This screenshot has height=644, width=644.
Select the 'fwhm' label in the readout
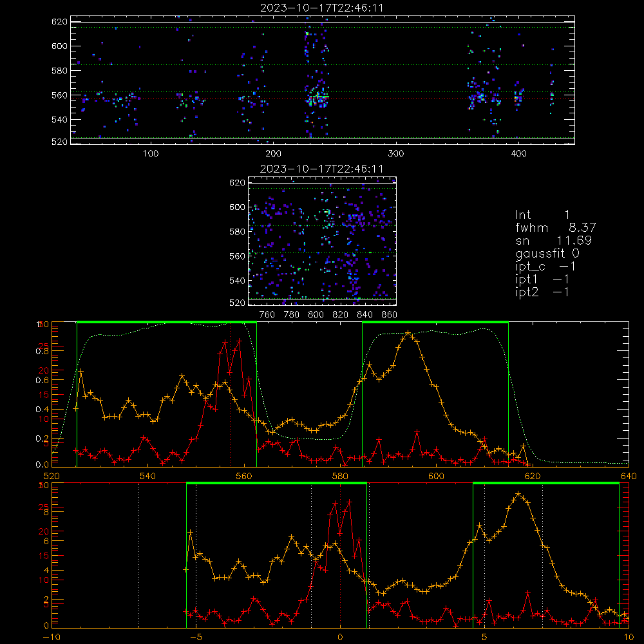coord(531,227)
